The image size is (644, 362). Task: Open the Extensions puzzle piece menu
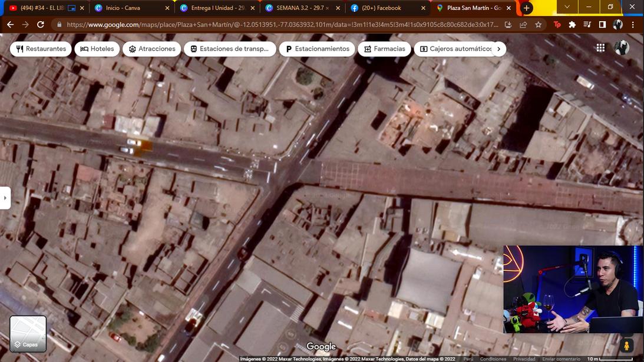(572, 25)
